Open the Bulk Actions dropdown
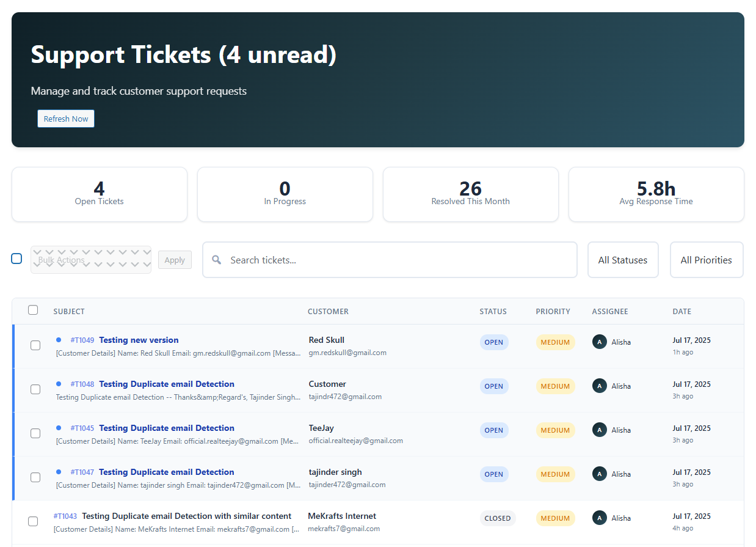The height and width of the screenshot is (547, 756). [91, 260]
